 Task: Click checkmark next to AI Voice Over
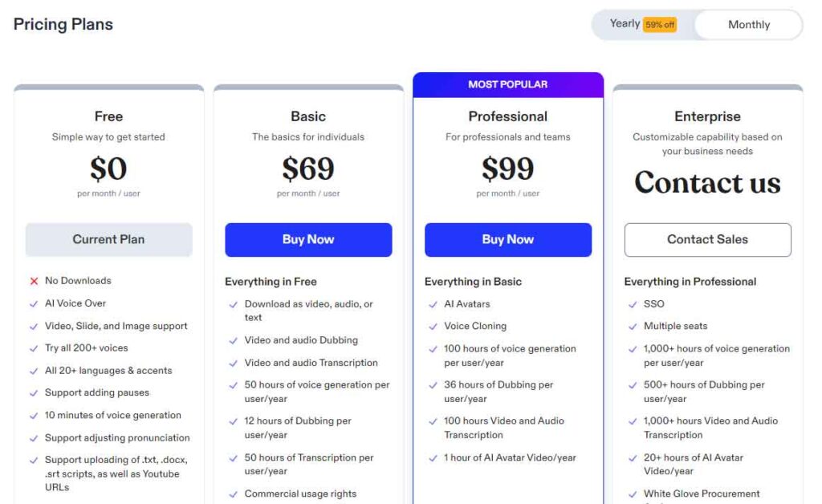click(x=33, y=303)
